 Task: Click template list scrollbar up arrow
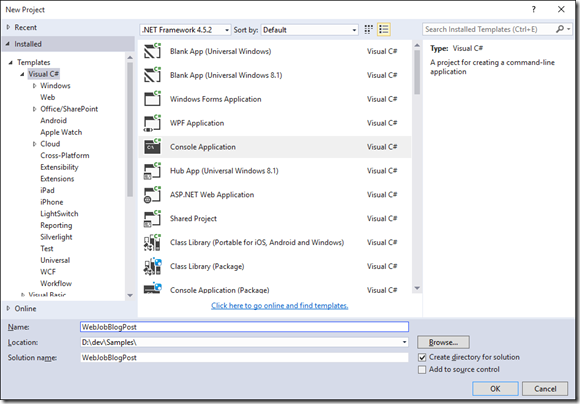(417, 46)
